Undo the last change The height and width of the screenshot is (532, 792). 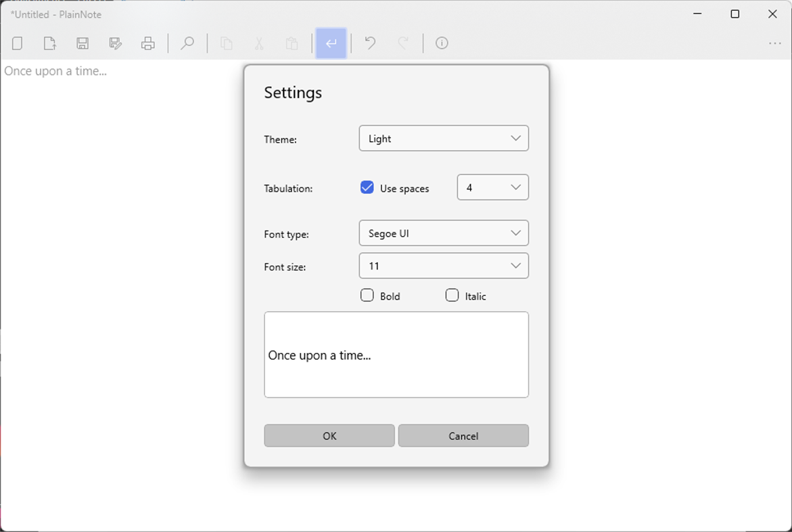tap(369, 43)
